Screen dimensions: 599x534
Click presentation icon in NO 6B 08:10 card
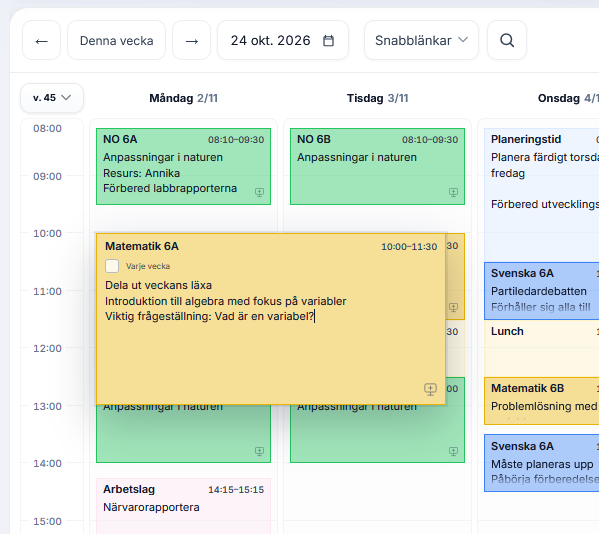coord(453,192)
